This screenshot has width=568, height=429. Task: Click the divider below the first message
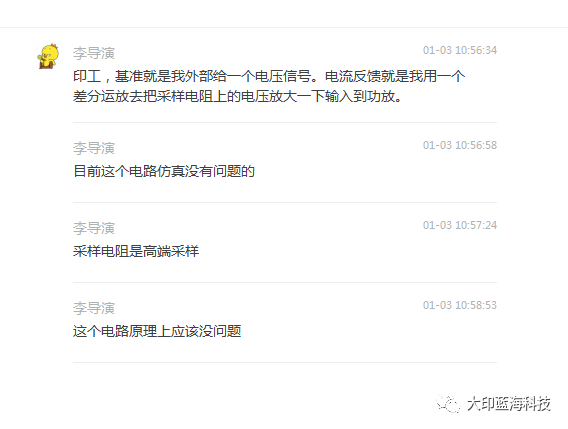(285, 122)
